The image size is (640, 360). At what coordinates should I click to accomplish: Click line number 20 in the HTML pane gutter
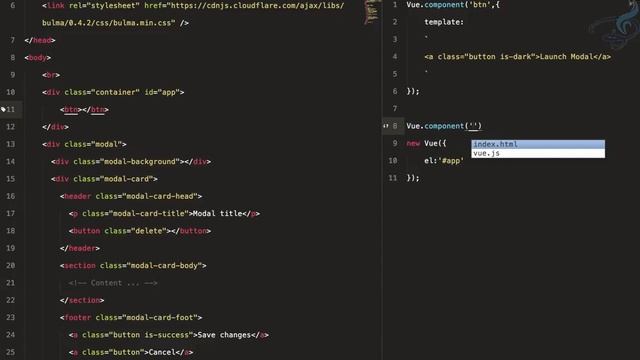11,266
